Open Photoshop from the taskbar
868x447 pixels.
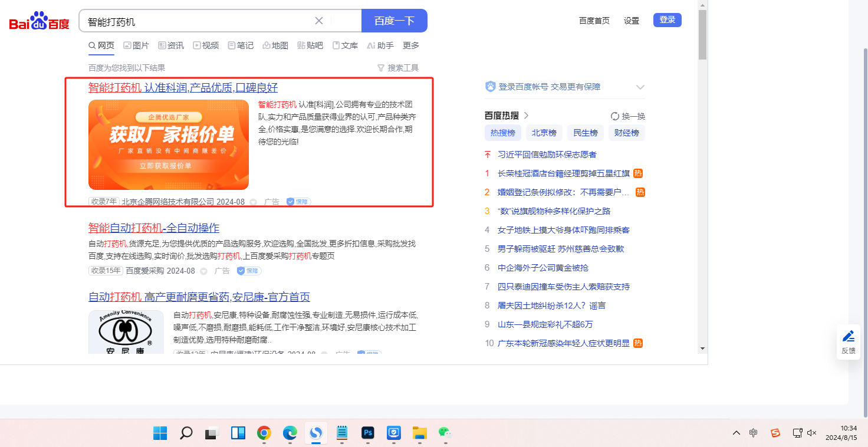tap(368, 433)
